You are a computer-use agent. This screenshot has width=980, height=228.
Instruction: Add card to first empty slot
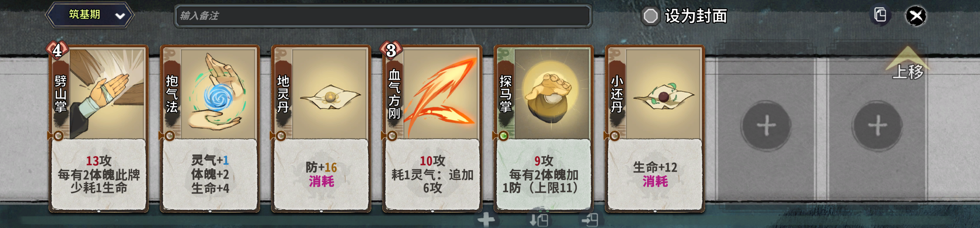point(766,126)
